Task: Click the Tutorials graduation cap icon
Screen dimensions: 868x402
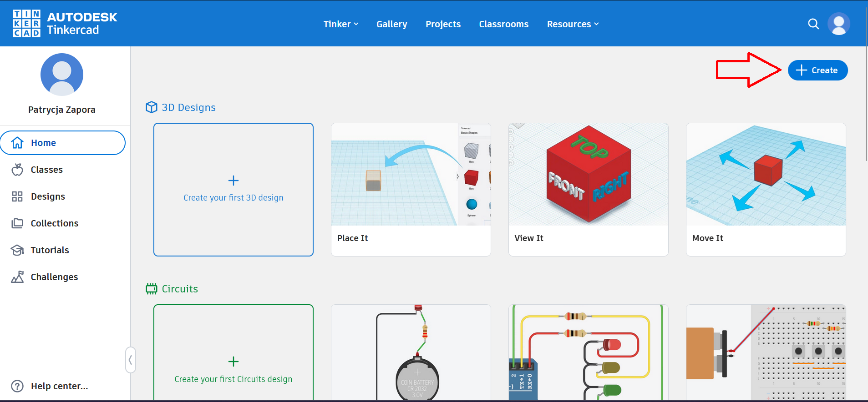Action: click(x=17, y=250)
